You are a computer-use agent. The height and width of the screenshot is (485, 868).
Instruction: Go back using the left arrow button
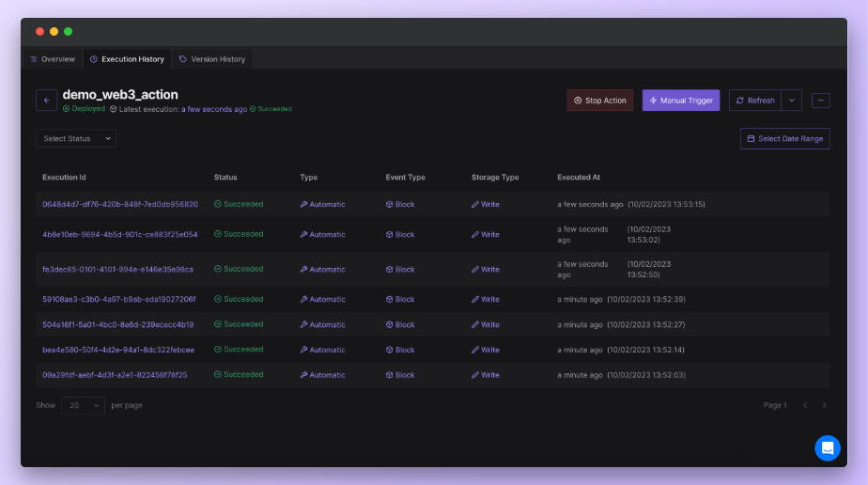(47, 101)
